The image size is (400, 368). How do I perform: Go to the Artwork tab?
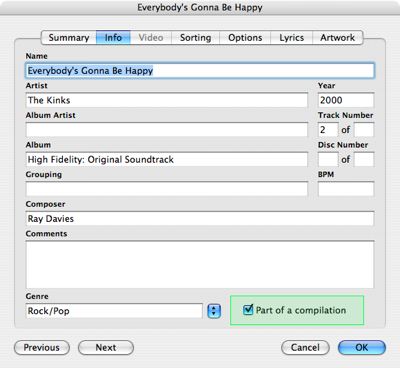point(338,38)
